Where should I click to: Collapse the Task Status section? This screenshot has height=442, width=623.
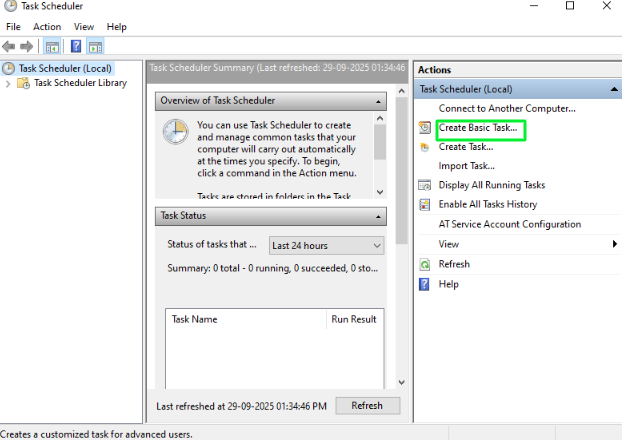click(x=378, y=215)
